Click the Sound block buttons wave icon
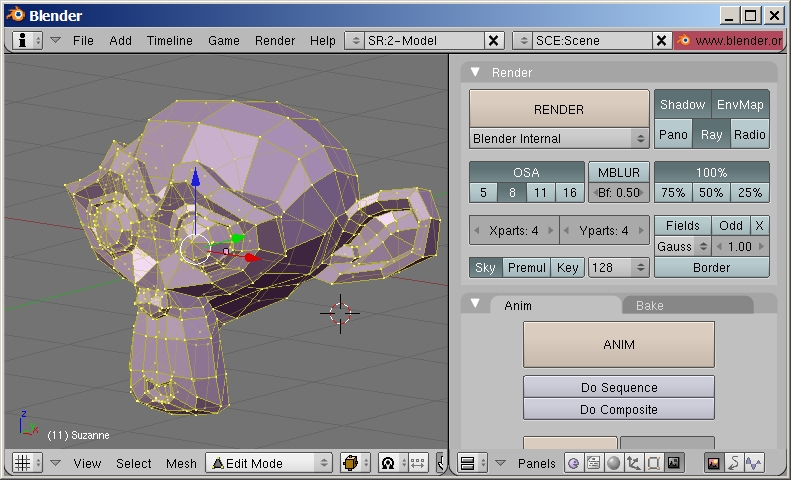This screenshot has width=791, height=480. click(753, 463)
